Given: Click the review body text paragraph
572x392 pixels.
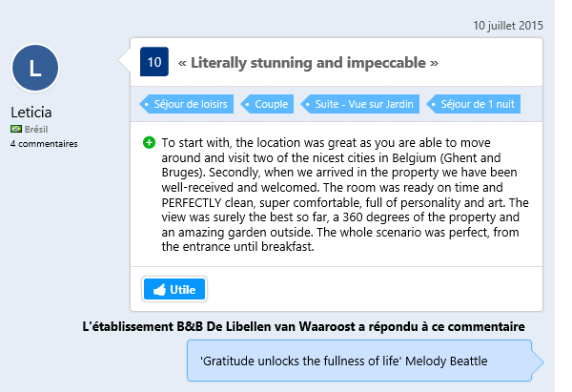Looking at the screenshot, I should pos(345,195).
